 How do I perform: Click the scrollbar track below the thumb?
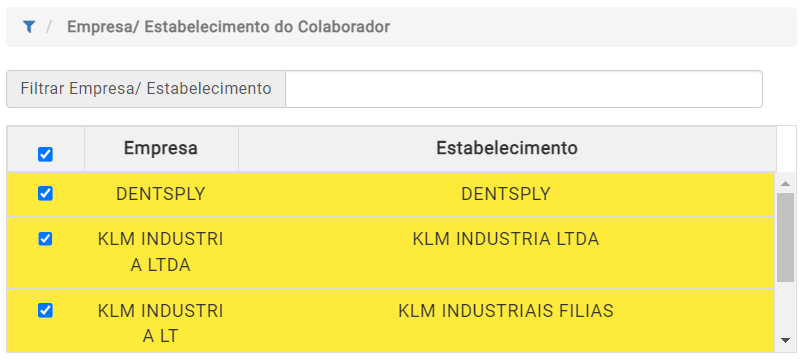[785, 307]
